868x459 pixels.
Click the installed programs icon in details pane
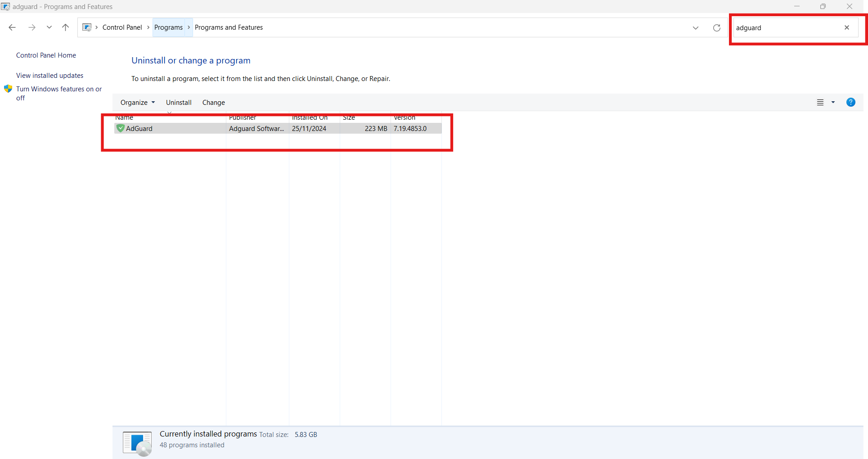[137, 443]
